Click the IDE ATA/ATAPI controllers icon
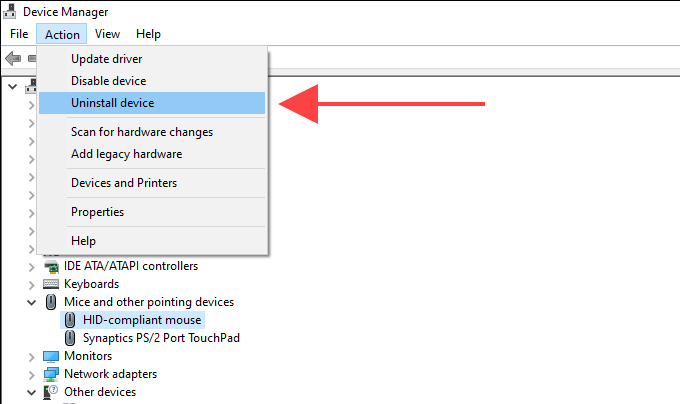 (51, 266)
